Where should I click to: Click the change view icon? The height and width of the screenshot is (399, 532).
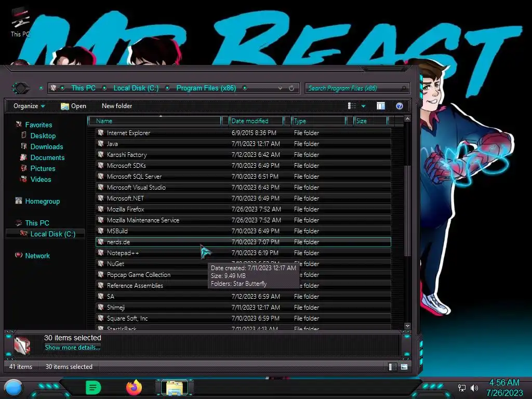point(352,106)
